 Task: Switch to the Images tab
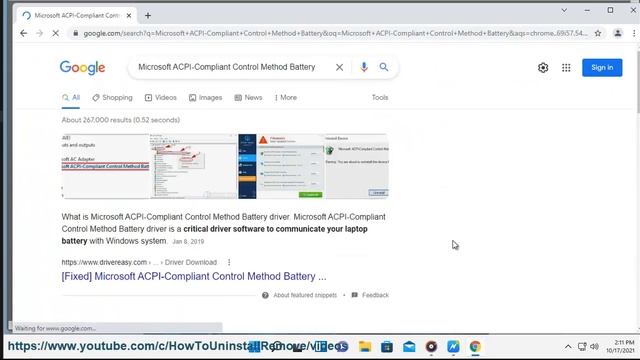[206, 98]
